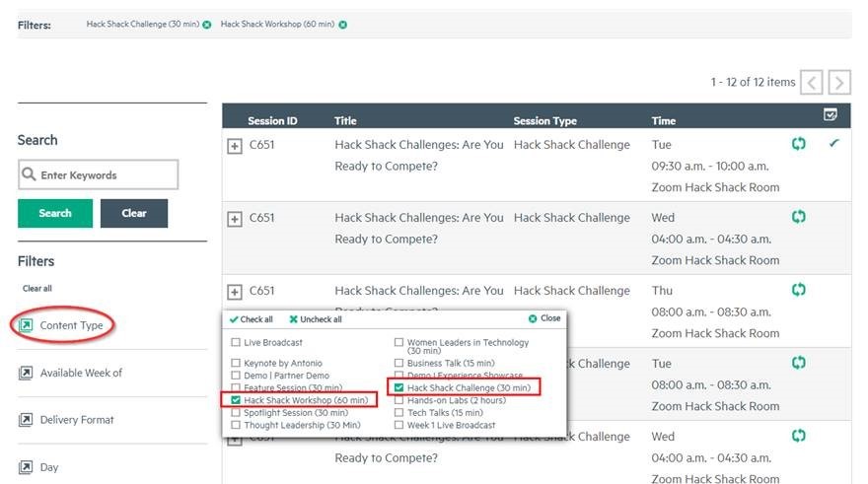
Task: Uncheck Hack Shack Workshop (60 min)
Action: click(x=236, y=400)
